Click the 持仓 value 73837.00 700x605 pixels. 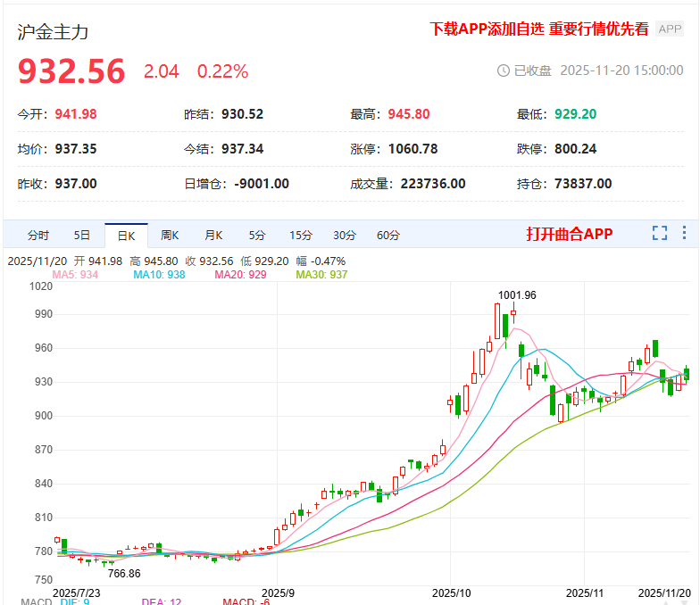coord(583,184)
